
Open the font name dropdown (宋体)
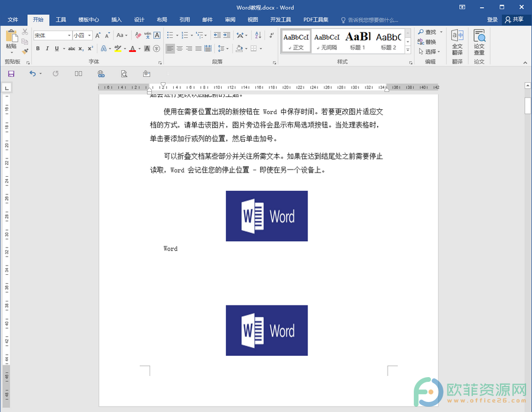[x=69, y=35]
